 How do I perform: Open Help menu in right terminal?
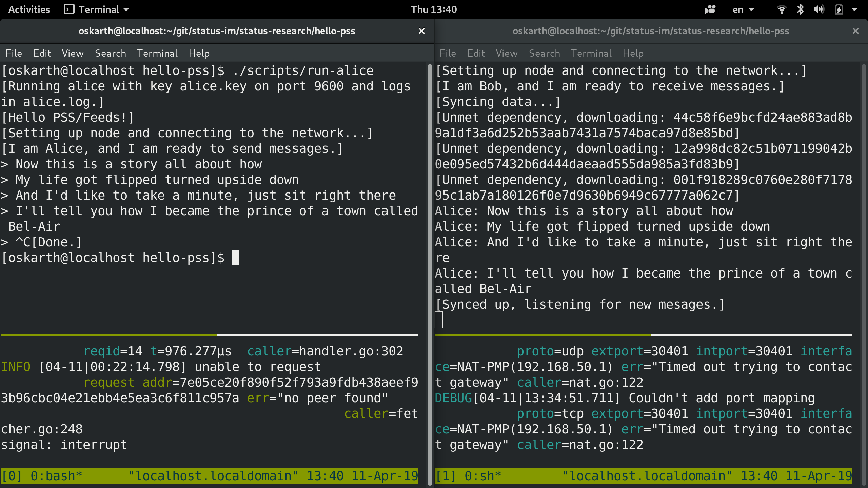(633, 53)
